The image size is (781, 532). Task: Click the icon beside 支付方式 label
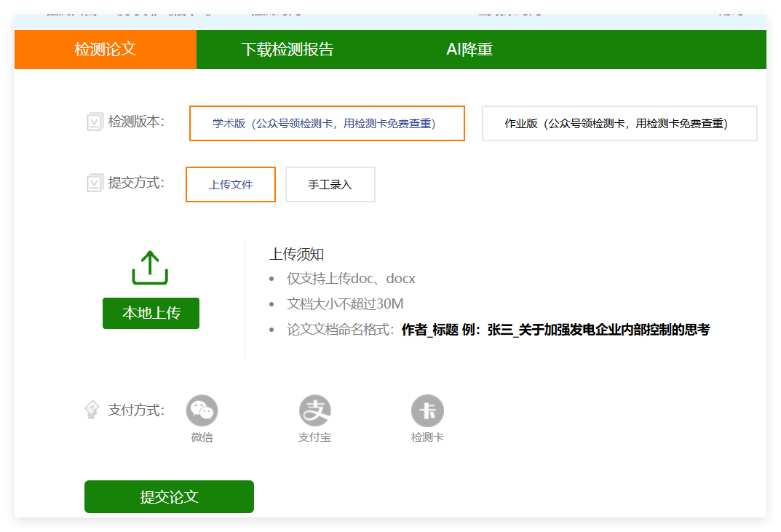(x=92, y=410)
